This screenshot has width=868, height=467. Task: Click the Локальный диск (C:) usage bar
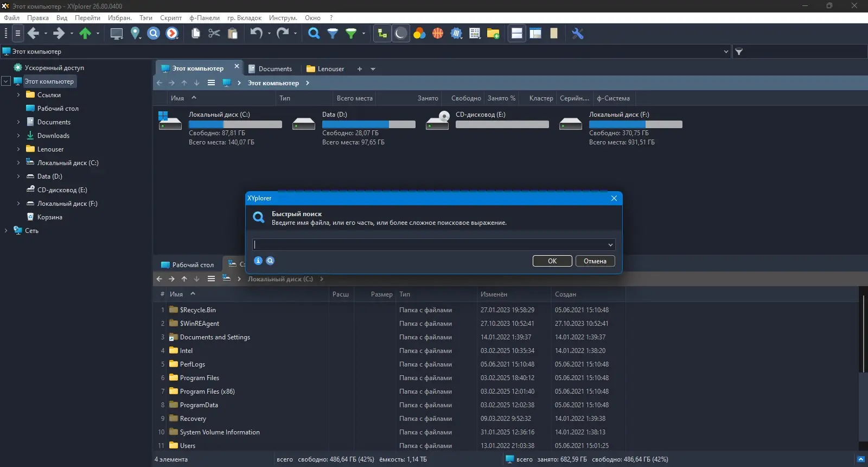click(235, 124)
